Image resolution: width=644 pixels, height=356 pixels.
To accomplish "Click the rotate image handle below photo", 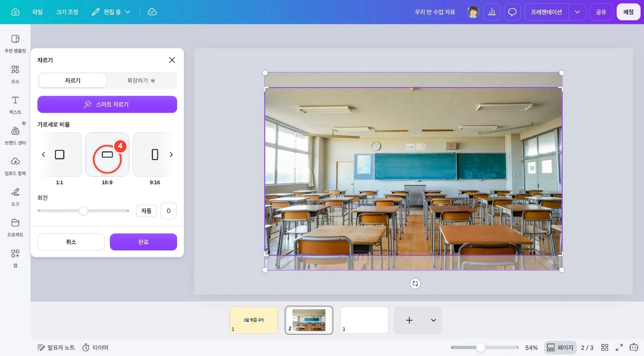I will click(415, 284).
